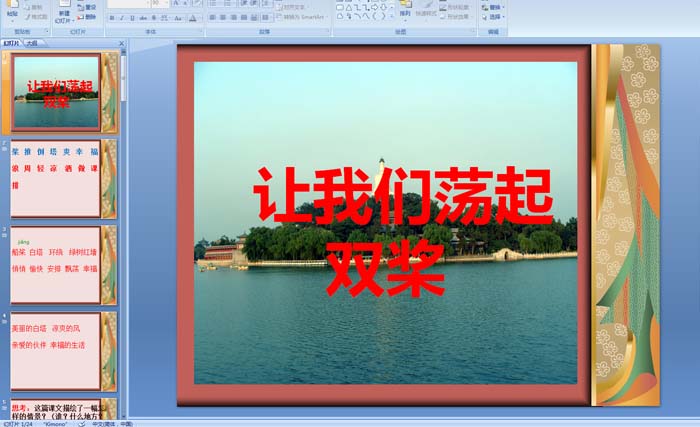The height and width of the screenshot is (427, 700).
Task: Toggle strikethrough formatting
Action: pos(143,18)
